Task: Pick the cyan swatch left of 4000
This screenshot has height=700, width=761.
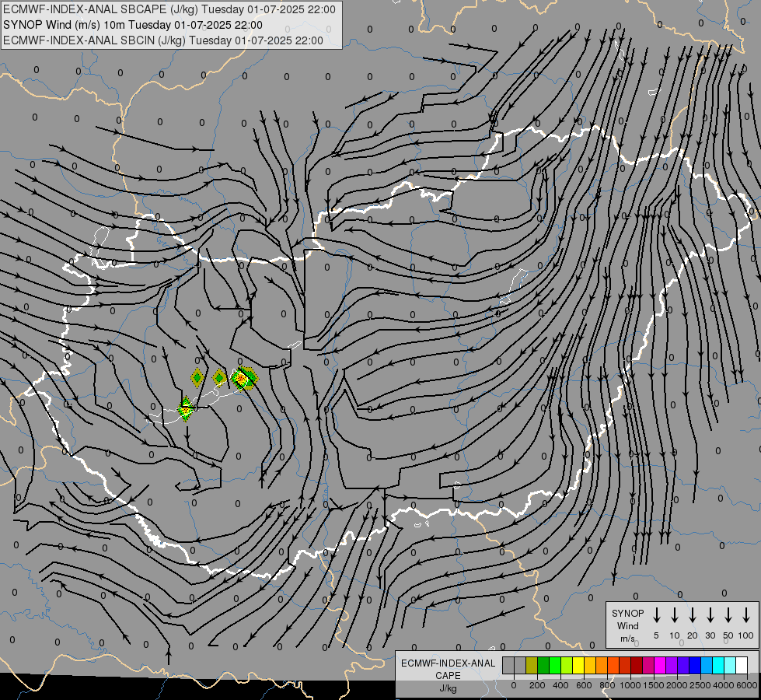Action: coord(717,666)
